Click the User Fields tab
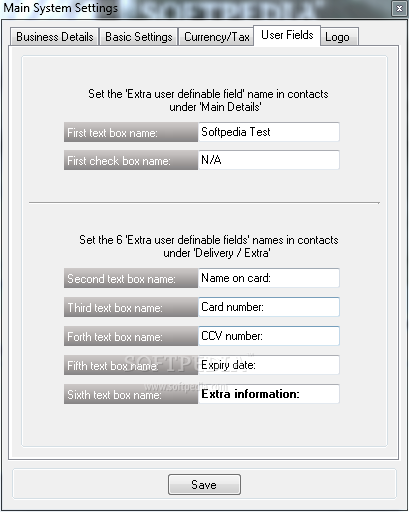 tap(287, 35)
